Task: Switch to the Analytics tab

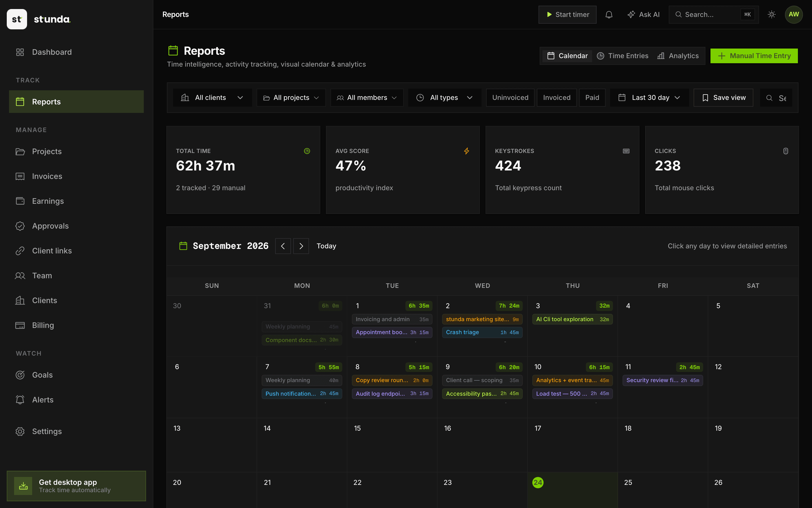Action: pyautogui.click(x=678, y=56)
